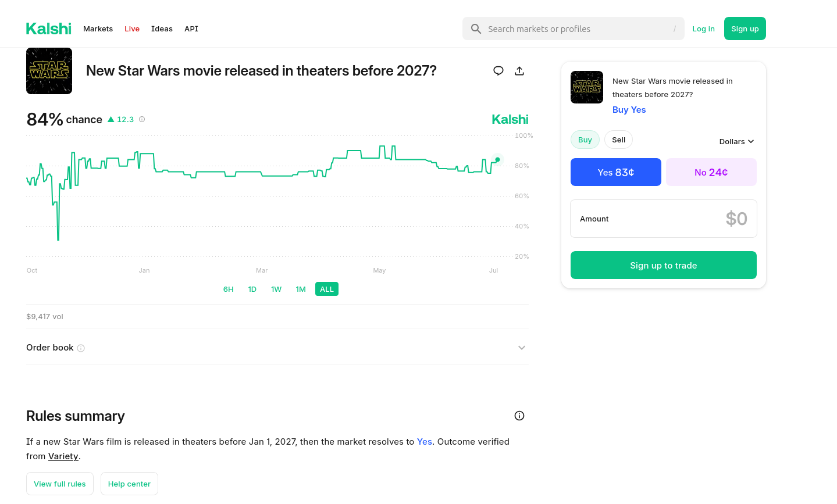Open the comments speech bubble icon
This screenshot has height=504, width=837.
[x=498, y=71]
